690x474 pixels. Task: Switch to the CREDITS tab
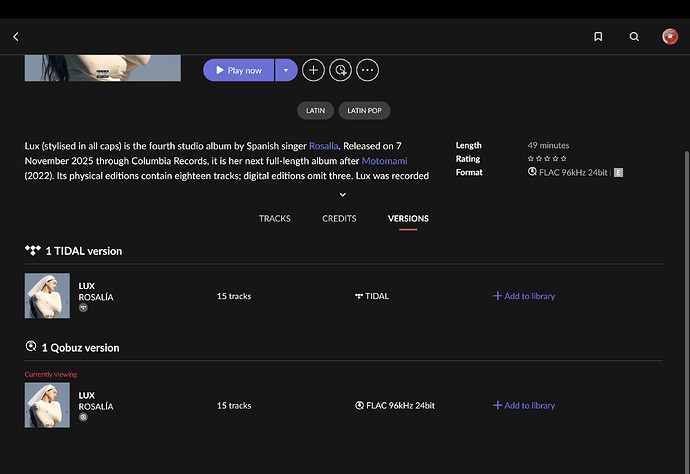click(339, 218)
